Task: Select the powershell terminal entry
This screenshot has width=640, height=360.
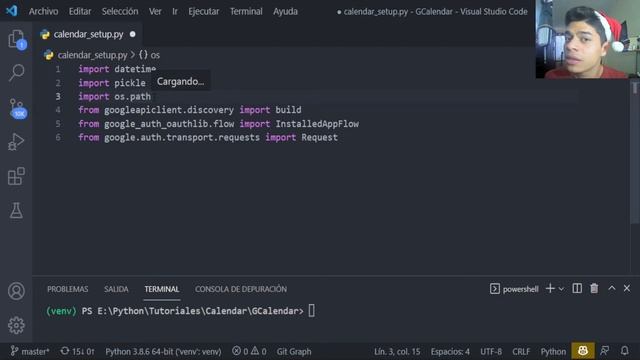Action: [514, 289]
